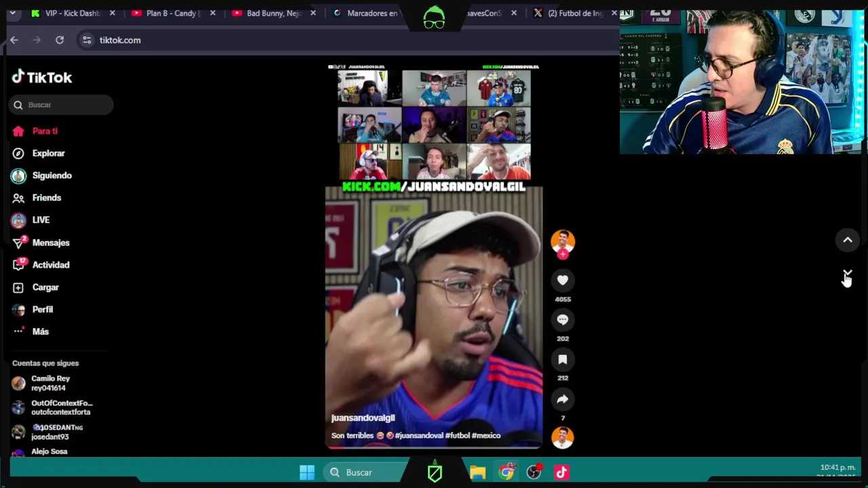
Task: Open the Friends section
Action: coord(37,198)
